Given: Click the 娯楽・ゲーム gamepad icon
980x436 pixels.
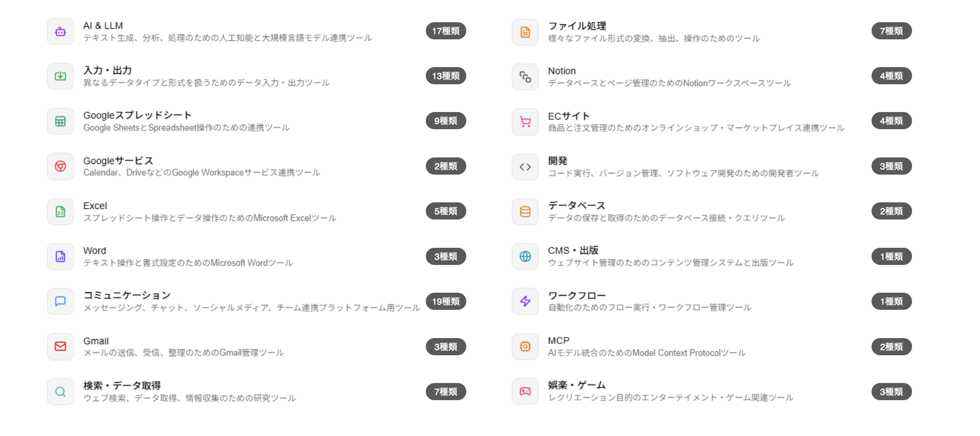Looking at the screenshot, I should 525,392.
